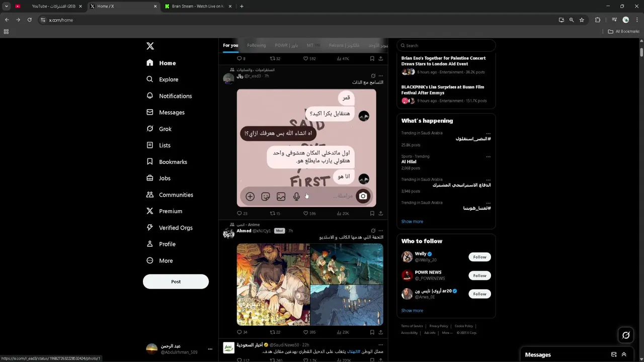
Task: Open footer More... options
Action: 447,333
